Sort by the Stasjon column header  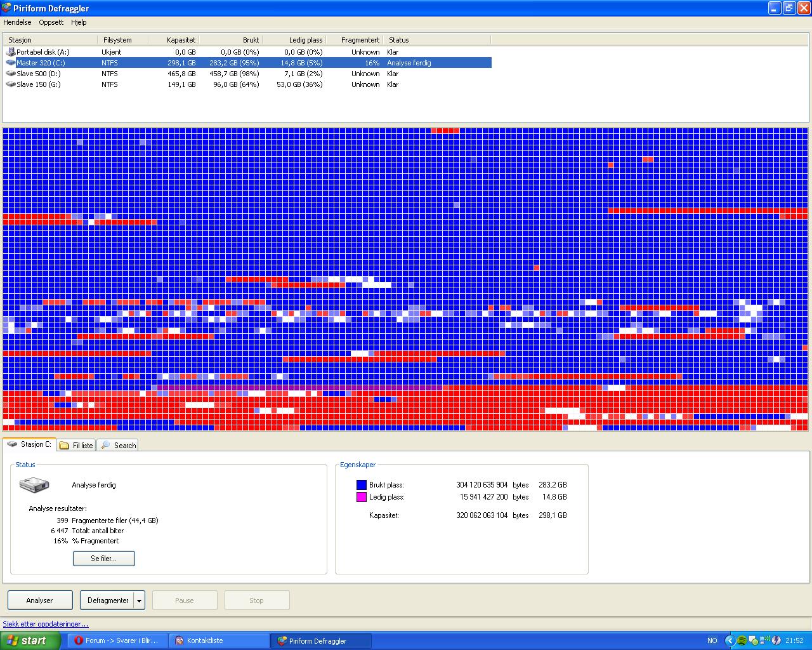[50, 40]
